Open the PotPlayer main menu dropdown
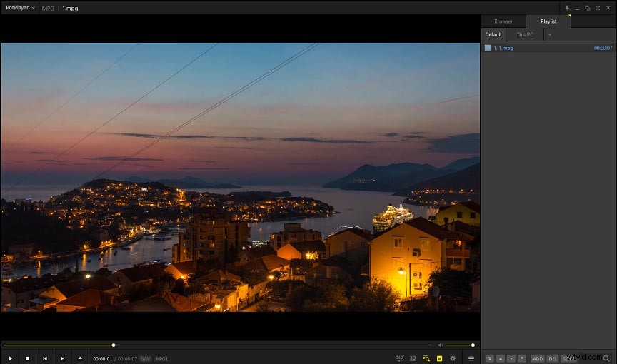 19,7
